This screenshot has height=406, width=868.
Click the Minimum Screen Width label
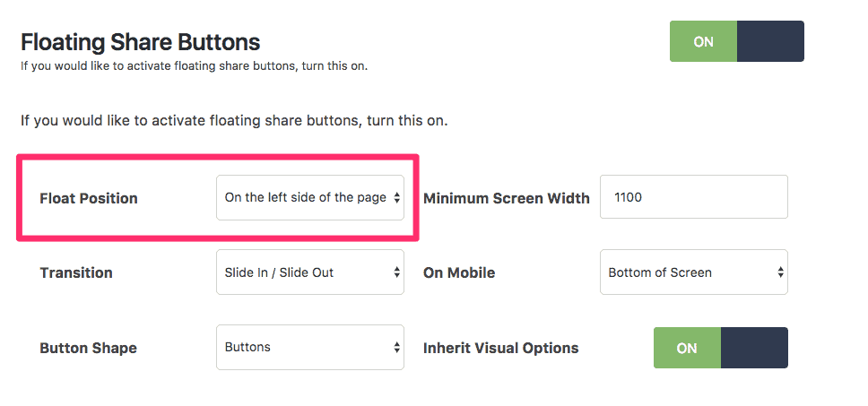(x=506, y=198)
